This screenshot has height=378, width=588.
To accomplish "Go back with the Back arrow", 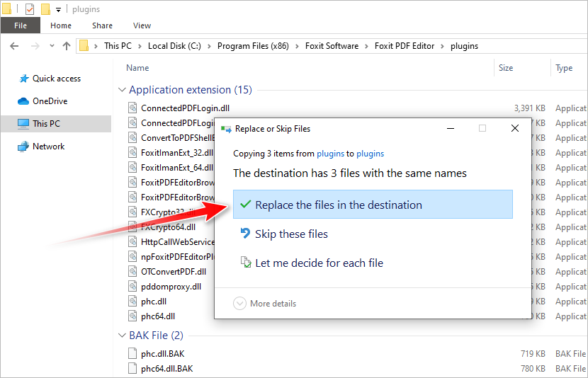I will pyautogui.click(x=14, y=46).
